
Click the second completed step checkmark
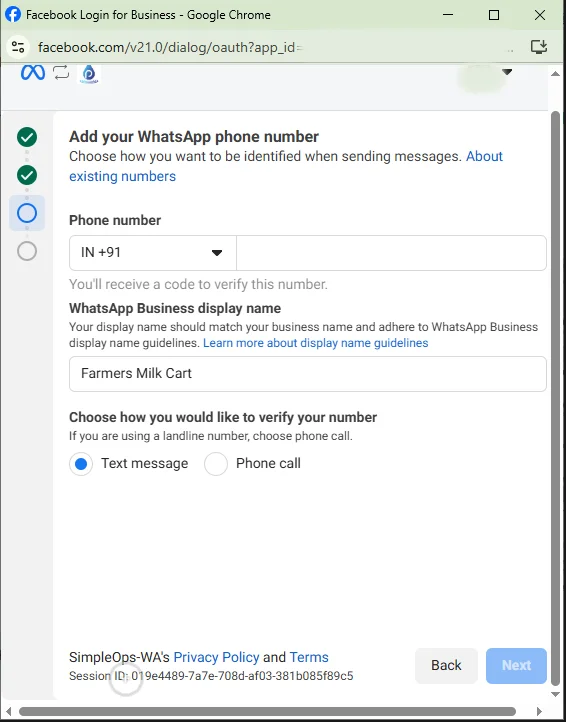pos(27,175)
